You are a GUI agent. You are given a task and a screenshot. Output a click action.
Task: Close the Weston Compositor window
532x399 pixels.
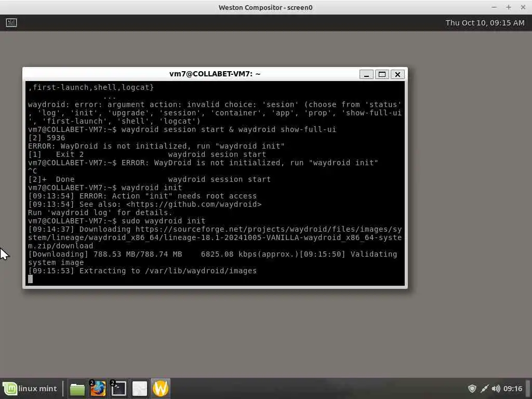coord(523,7)
